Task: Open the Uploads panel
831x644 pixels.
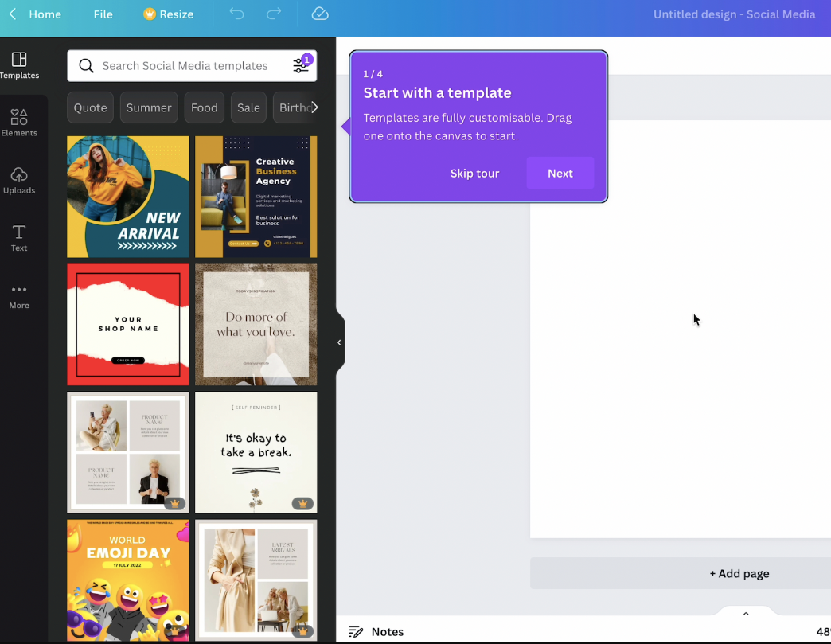Action: pos(19,179)
